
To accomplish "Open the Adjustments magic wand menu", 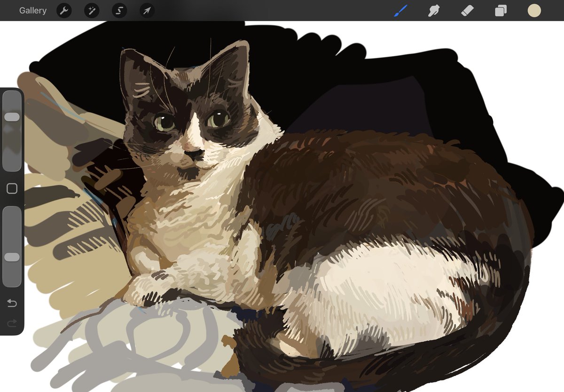I will [92, 10].
